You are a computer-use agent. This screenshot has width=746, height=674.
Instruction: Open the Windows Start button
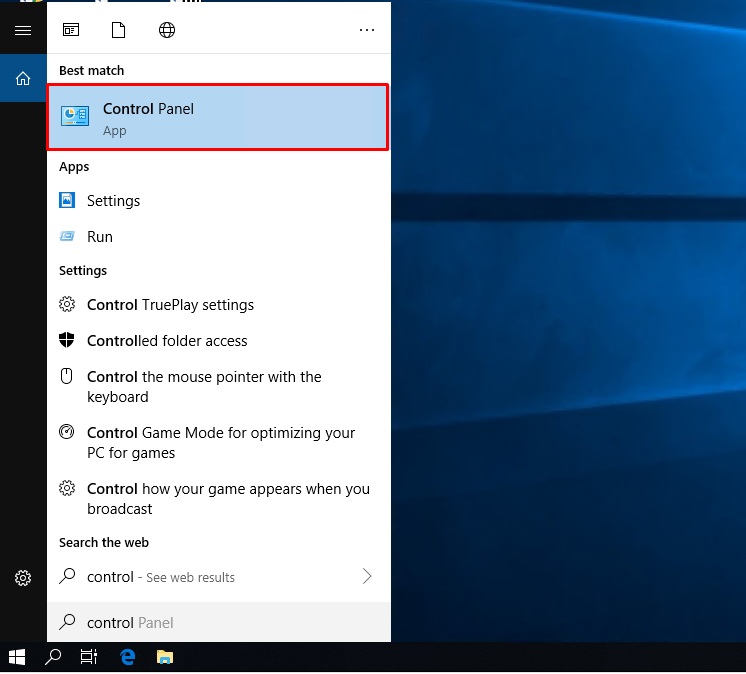(x=17, y=657)
